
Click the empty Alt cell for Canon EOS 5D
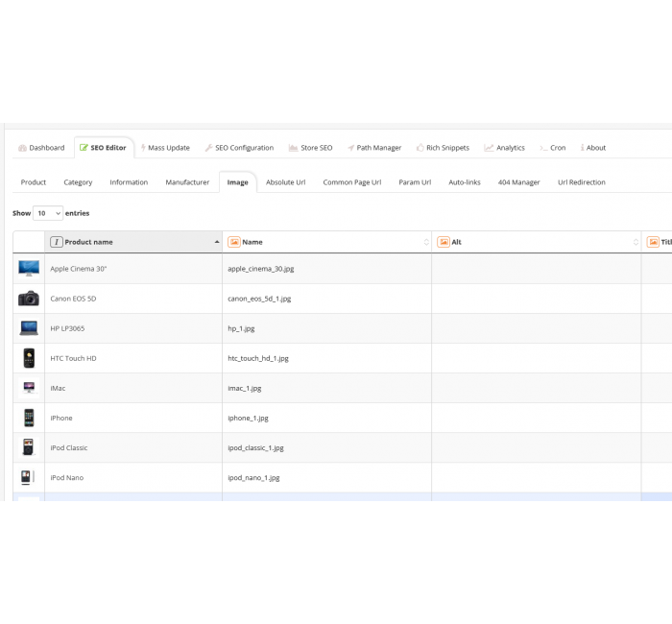[537, 299]
